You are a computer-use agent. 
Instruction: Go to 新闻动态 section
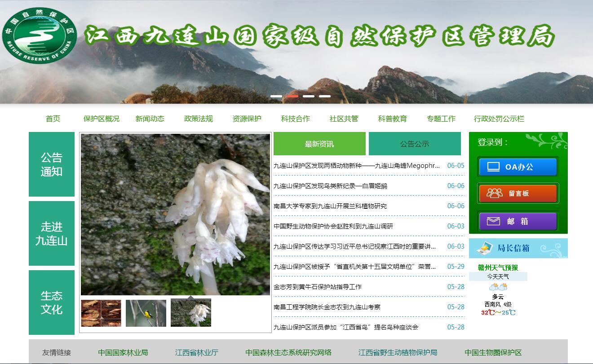[150, 119]
